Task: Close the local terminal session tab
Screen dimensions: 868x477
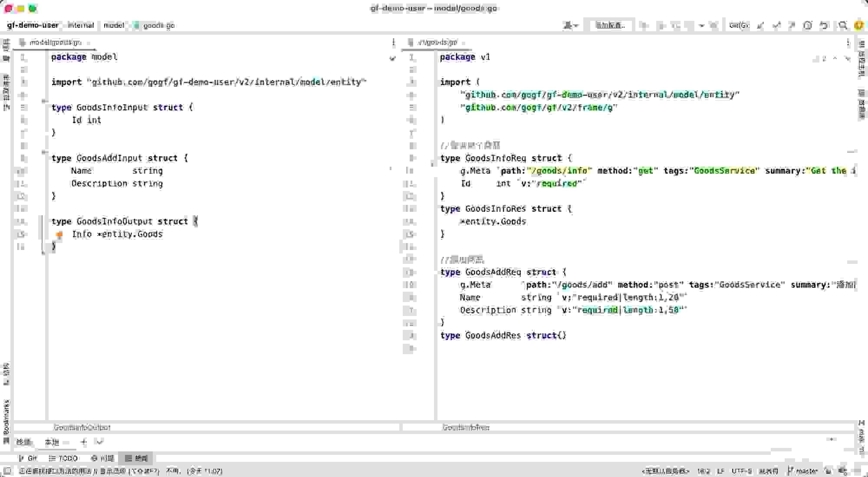Action: 66,442
